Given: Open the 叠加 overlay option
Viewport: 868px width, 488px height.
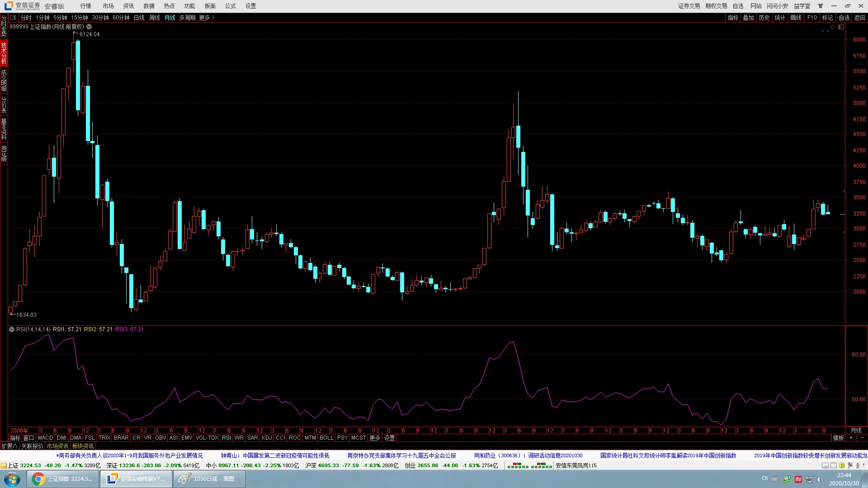Looking at the screenshot, I should click(749, 18).
